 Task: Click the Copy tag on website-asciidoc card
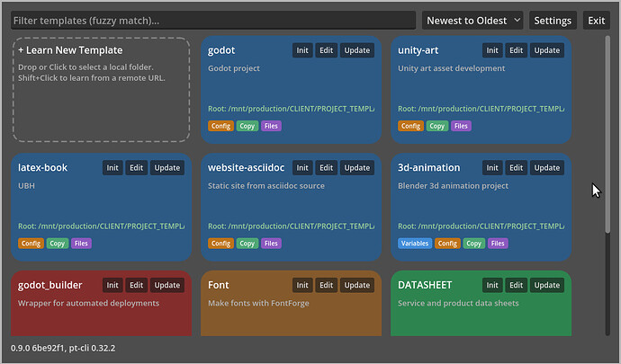tap(247, 244)
